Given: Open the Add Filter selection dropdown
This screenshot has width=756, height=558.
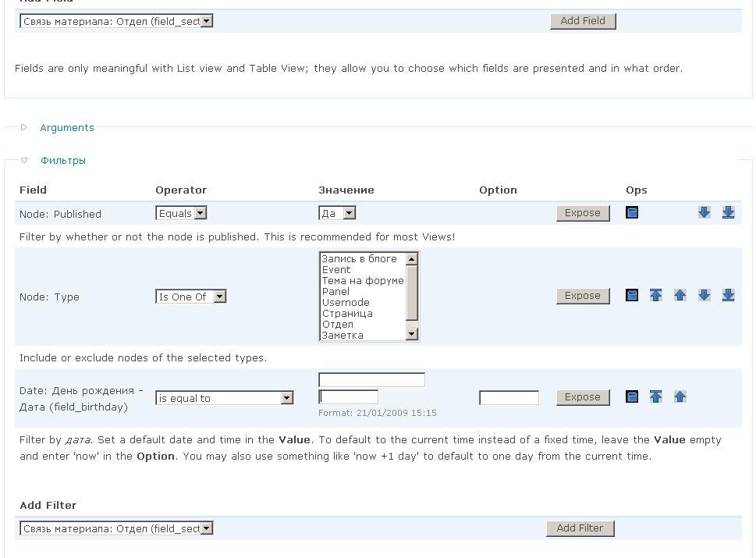Looking at the screenshot, I should tap(116, 528).
